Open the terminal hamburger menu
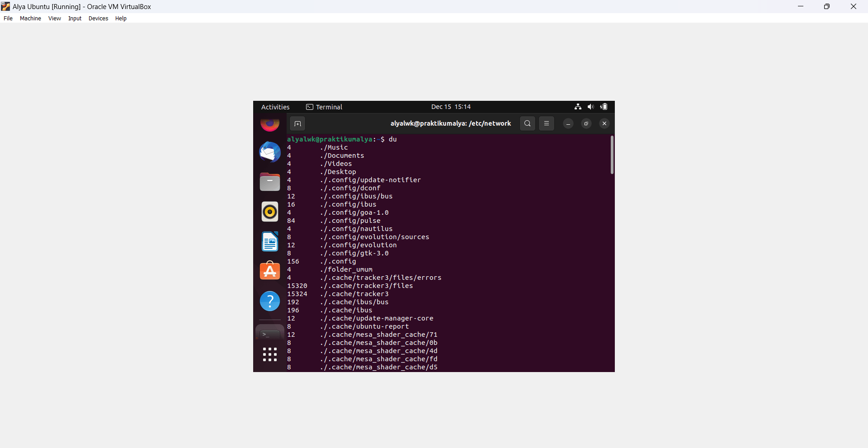The image size is (868, 448). pos(547,123)
